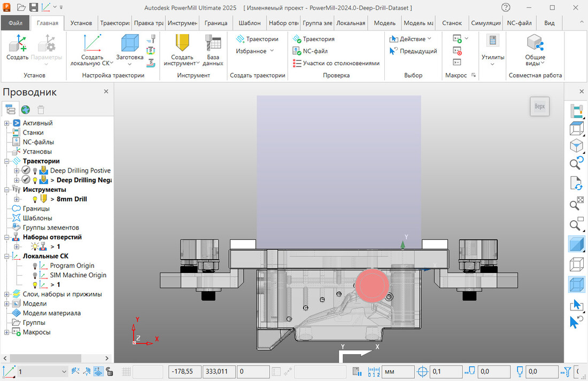Viewport: 588px width, 381px height.
Task: Click the Траектория verification button
Action: point(313,39)
